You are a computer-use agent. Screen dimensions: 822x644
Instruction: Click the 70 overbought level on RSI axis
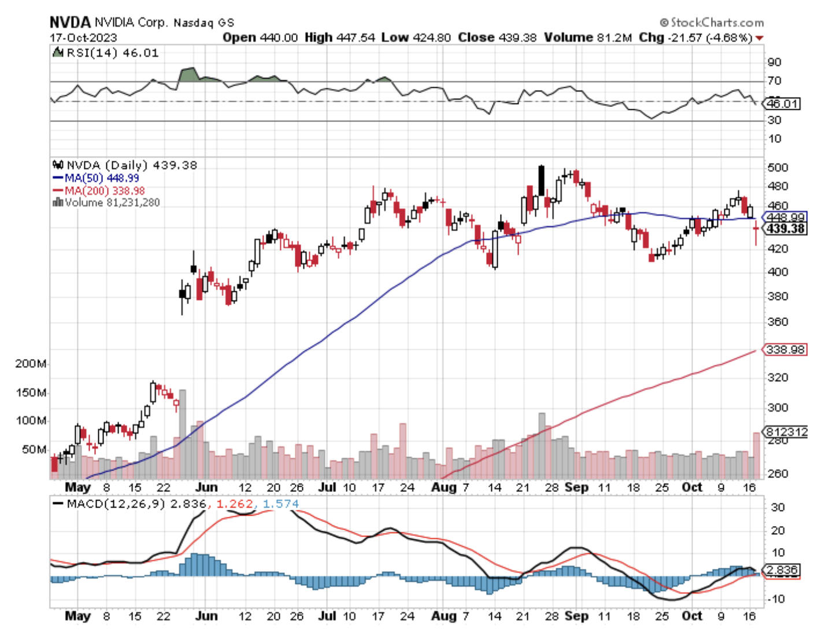click(x=775, y=81)
